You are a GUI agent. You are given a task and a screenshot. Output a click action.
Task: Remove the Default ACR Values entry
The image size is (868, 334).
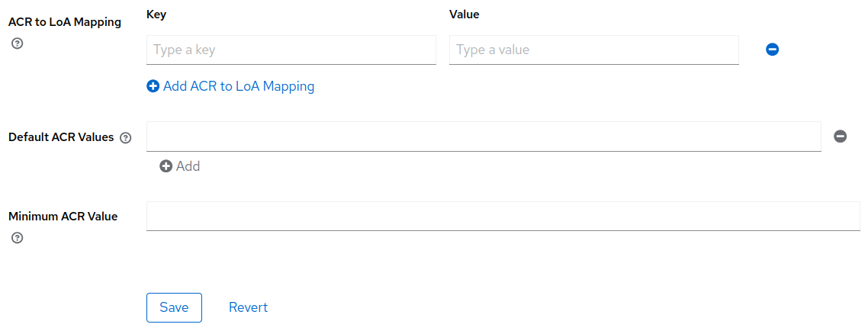click(840, 136)
